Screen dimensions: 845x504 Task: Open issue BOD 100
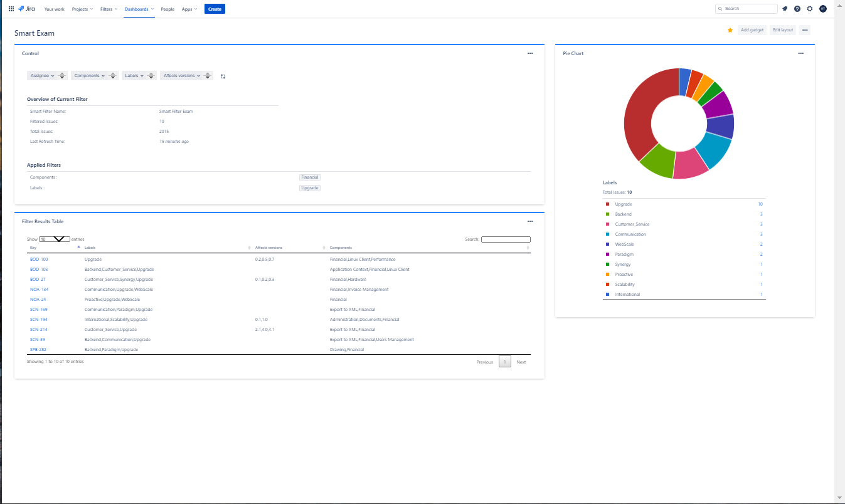coord(39,260)
